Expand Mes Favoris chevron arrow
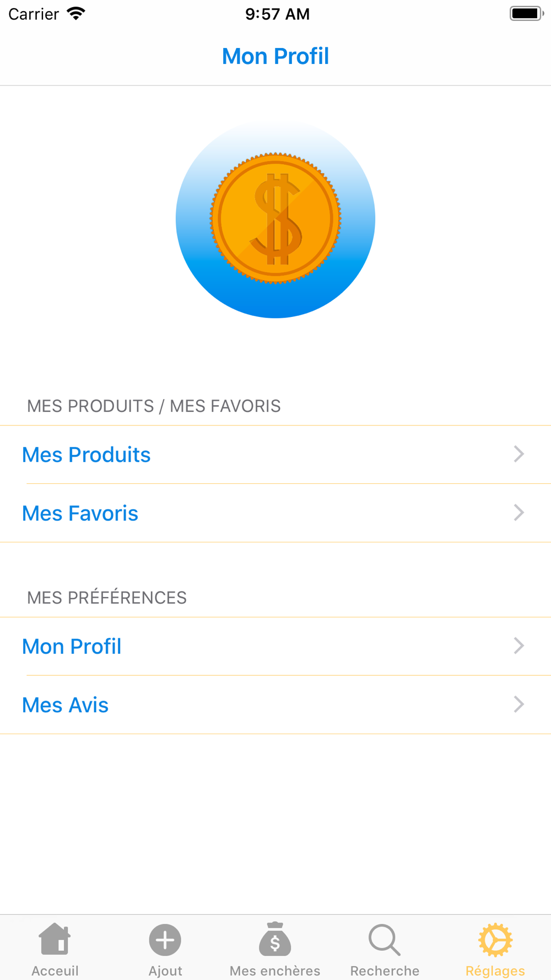This screenshot has height=980, width=551. tap(518, 513)
